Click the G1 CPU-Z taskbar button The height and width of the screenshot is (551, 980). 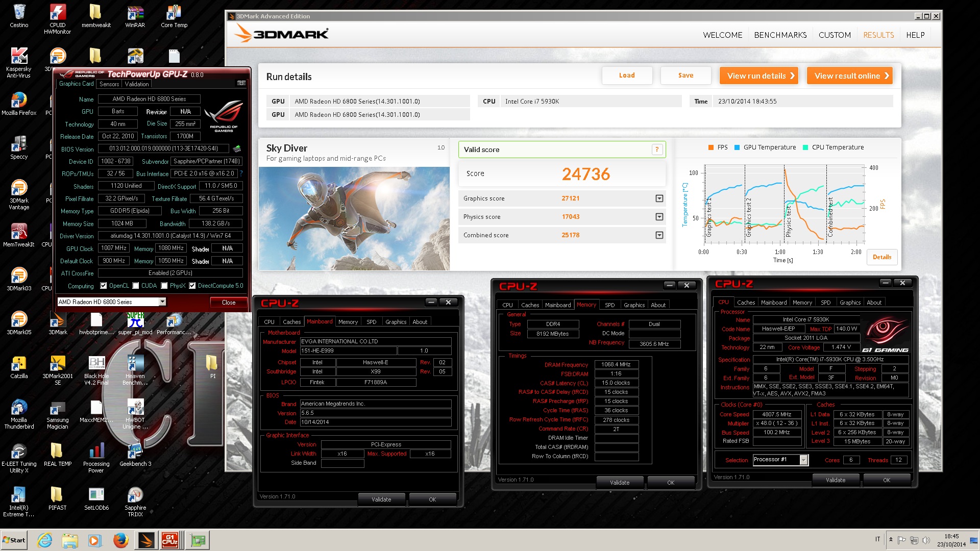click(170, 540)
